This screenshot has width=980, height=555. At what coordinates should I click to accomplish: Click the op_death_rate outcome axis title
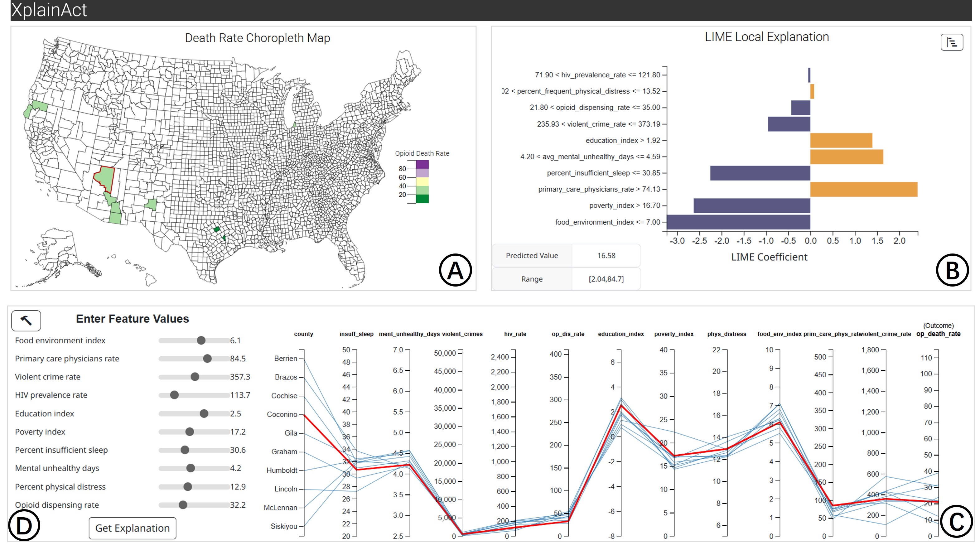[x=938, y=334]
